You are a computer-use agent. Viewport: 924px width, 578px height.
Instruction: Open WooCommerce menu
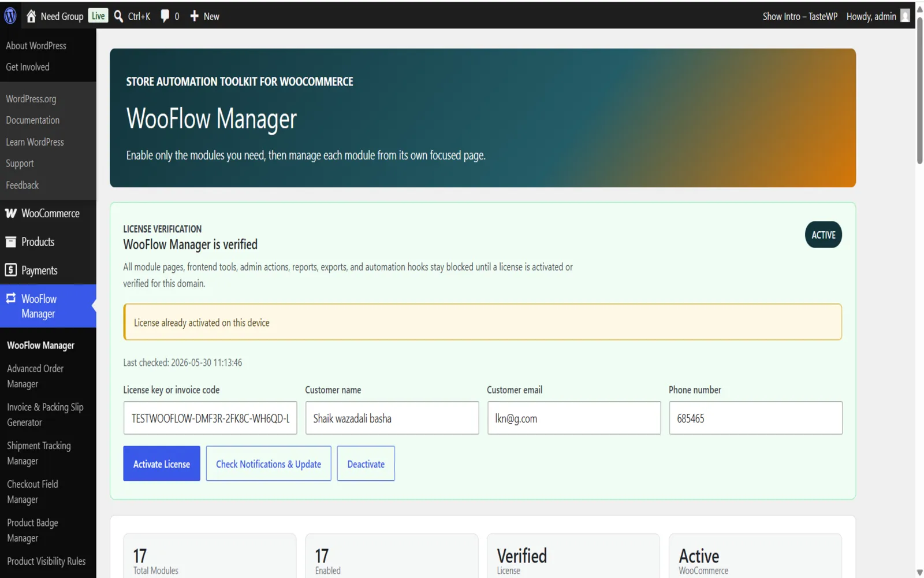(48, 213)
